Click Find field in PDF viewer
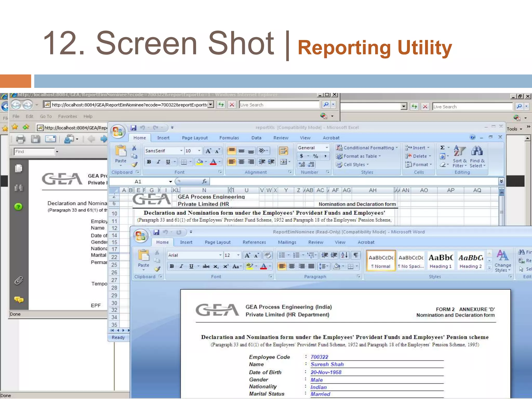Screen dimensions: 532x399 [34, 151]
